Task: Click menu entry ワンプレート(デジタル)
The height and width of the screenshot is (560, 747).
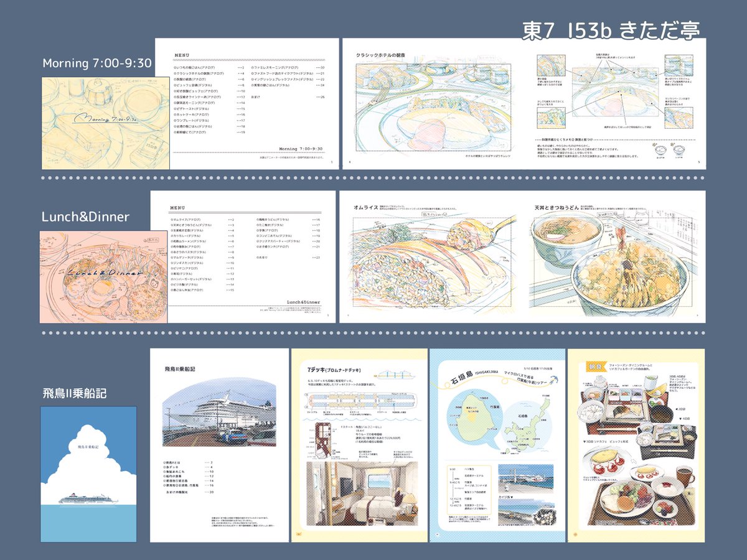Action: [192, 121]
